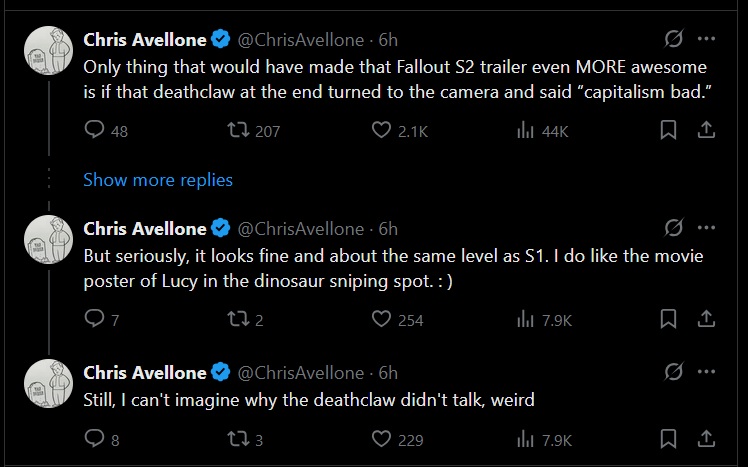Like the "deathclaw didn't talk" tweet
This screenshot has width=748, height=467.
381,439
